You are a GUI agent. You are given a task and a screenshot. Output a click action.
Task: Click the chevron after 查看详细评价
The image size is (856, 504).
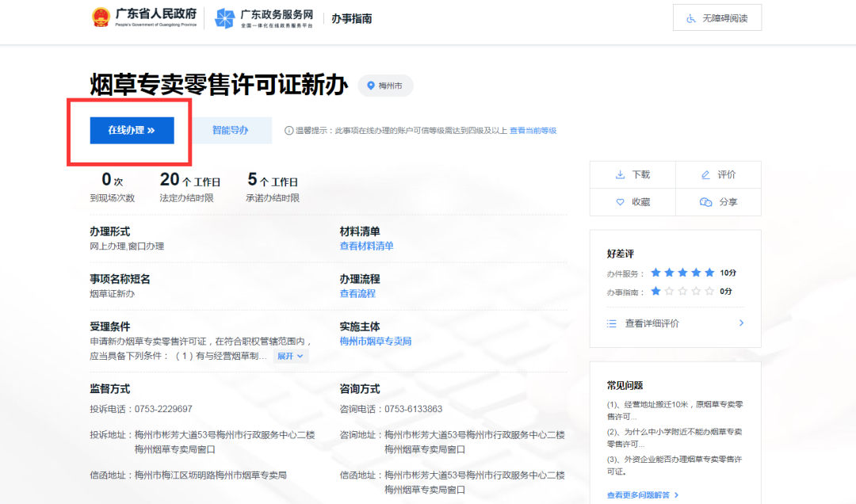[x=741, y=323]
